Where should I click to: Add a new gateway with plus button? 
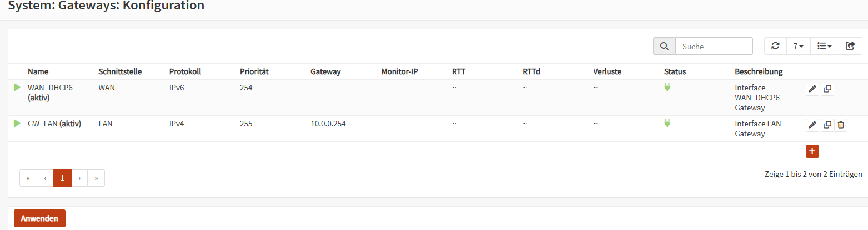click(x=812, y=151)
